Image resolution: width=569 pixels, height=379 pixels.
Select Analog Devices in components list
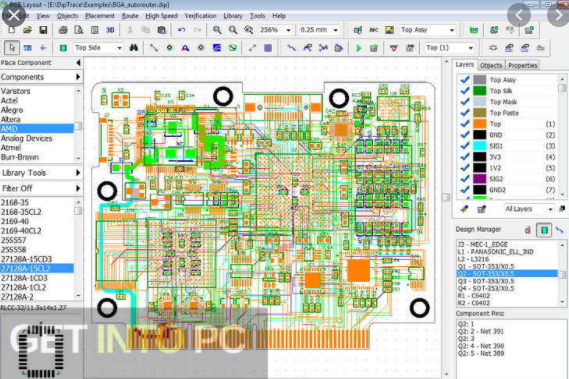coord(26,138)
